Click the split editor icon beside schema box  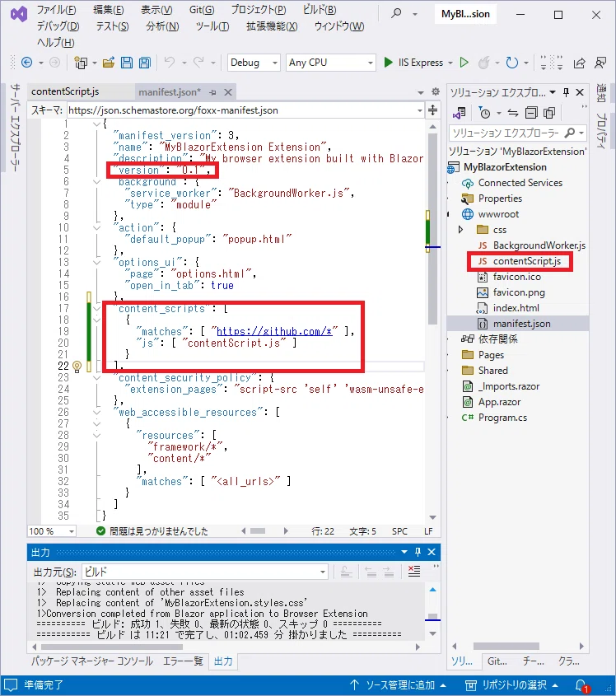pyautogui.click(x=432, y=110)
